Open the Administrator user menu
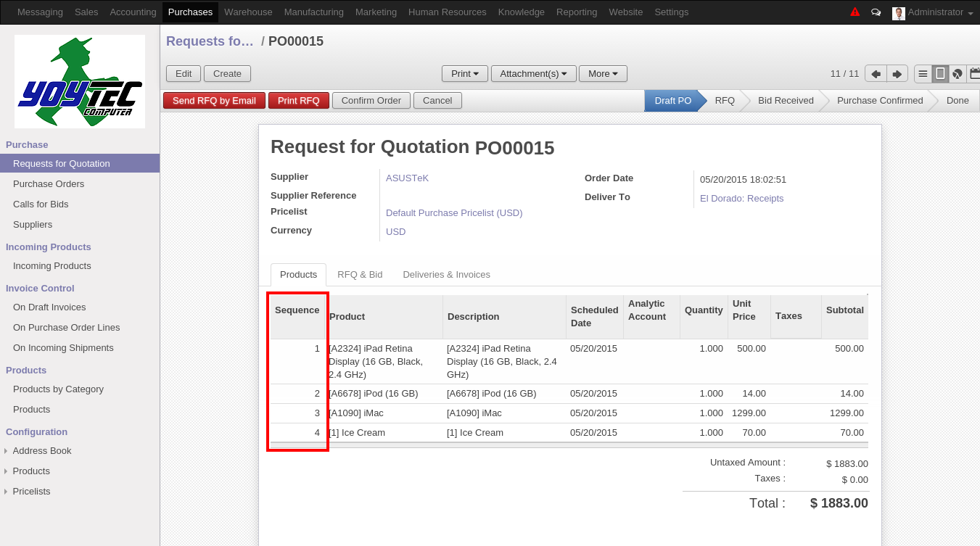This screenshot has width=980, height=546. 939,12
